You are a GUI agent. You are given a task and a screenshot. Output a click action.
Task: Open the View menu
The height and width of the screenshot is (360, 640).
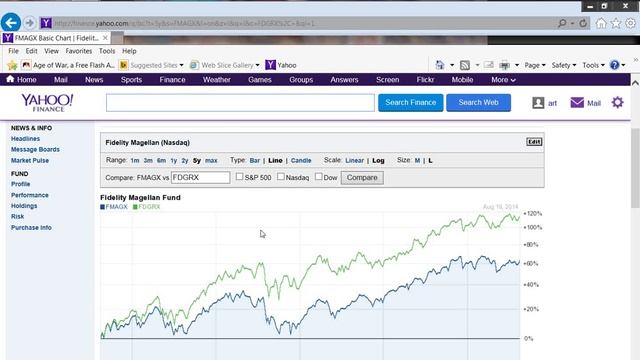coord(51,51)
